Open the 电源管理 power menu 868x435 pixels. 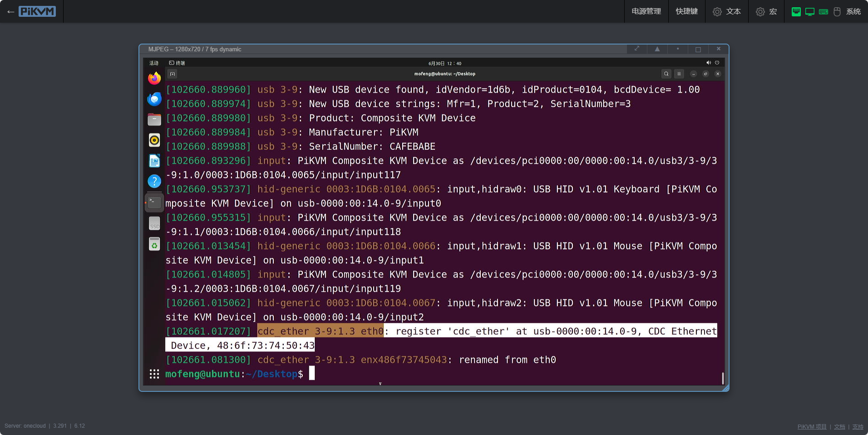click(x=646, y=11)
